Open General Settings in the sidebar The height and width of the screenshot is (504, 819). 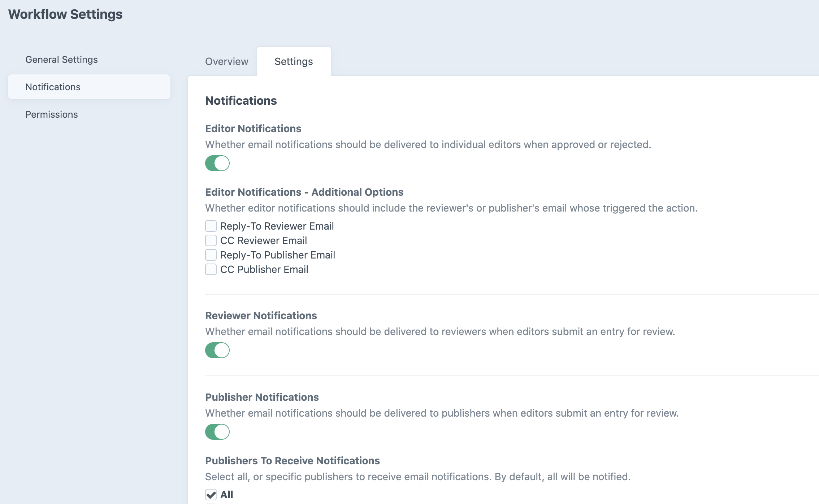[61, 59]
